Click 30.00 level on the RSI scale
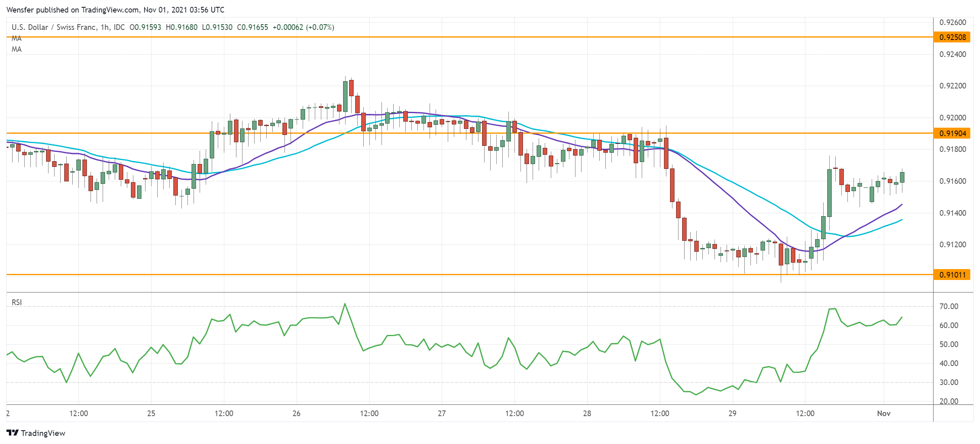 pyautogui.click(x=948, y=382)
